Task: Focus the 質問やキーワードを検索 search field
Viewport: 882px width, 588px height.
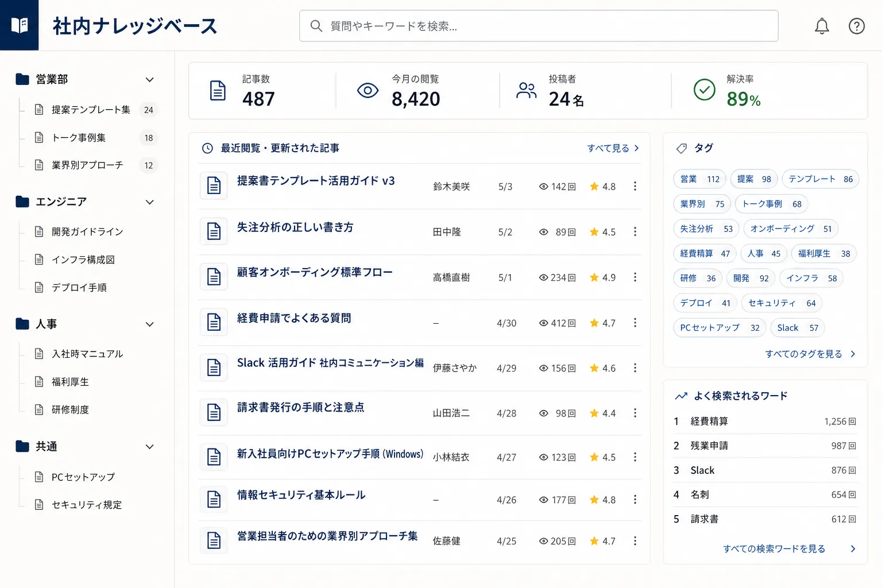Action: coord(539,26)
